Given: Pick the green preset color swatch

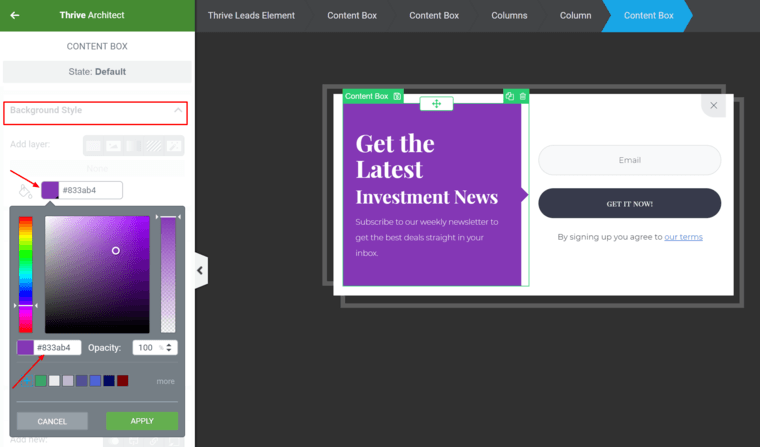Looking at the screenshot, I should click(x=41, y=381).
